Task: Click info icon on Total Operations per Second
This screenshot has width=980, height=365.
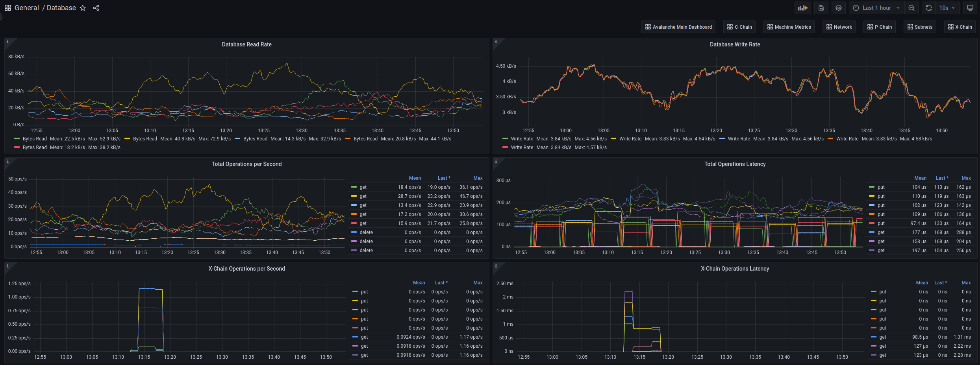Action: [x=7, y=161]
